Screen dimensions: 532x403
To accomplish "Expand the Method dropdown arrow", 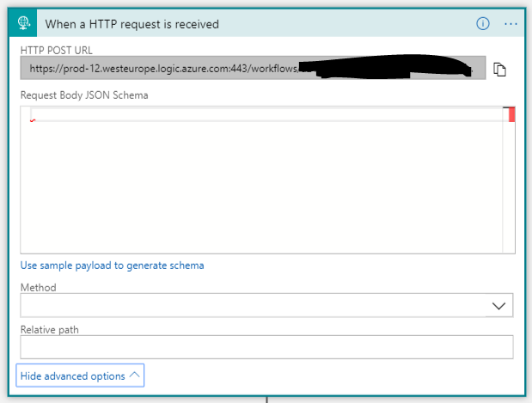I will [x=498, y=306].
